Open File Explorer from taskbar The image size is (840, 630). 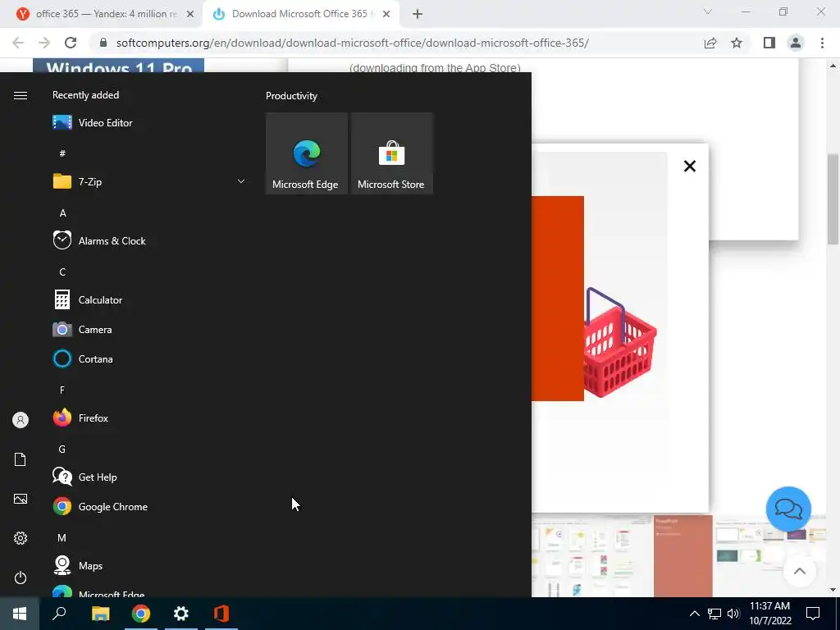[x=100, y=614]
